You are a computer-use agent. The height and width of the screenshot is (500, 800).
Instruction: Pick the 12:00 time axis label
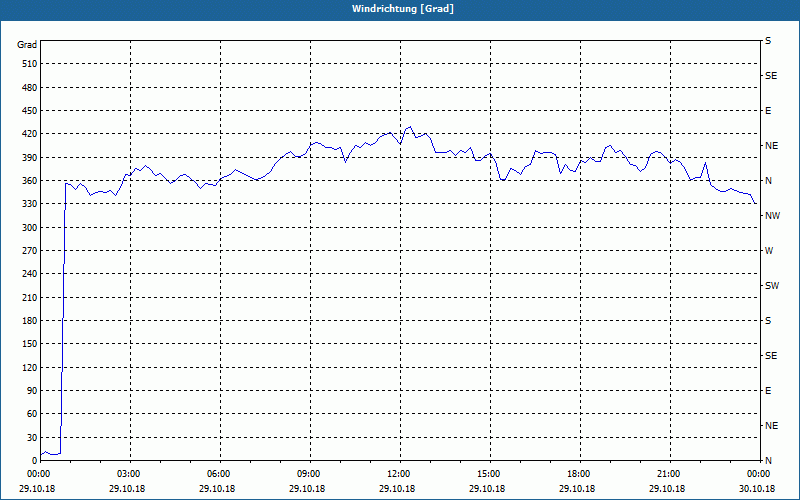[x=399, y=474]
